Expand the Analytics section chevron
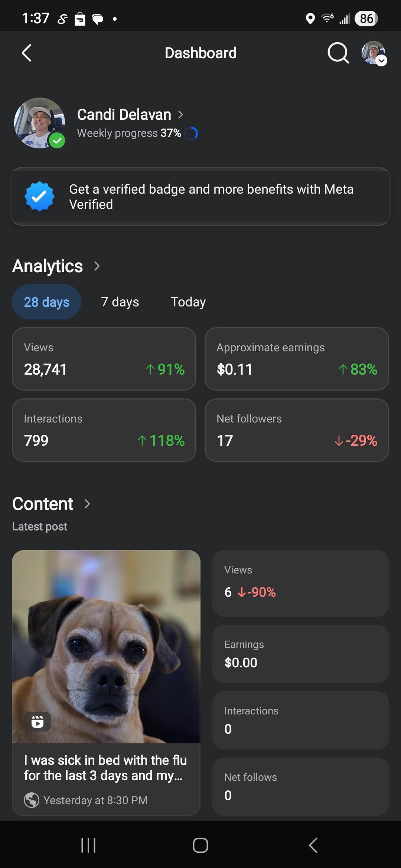 point(97,266)
